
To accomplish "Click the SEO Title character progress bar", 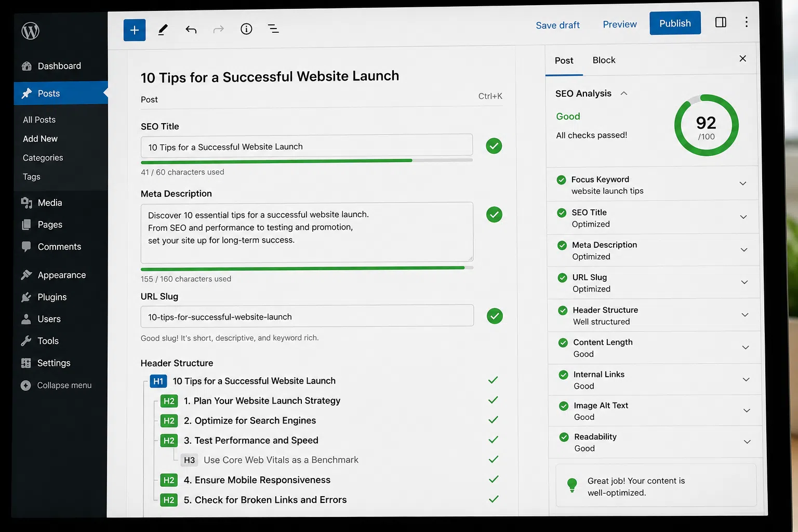I will click(x=307, y=161).
